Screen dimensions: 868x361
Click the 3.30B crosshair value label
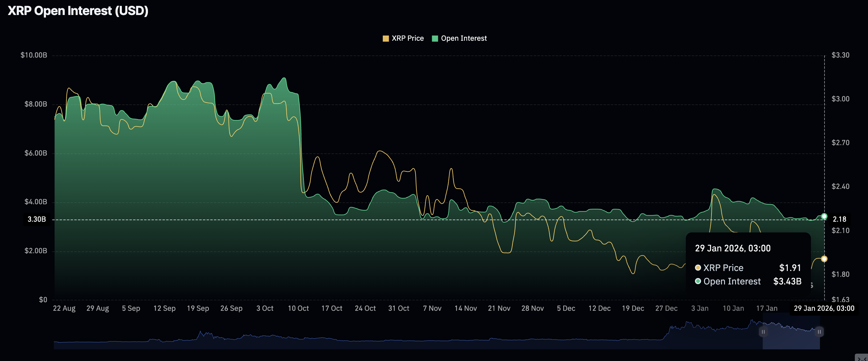pos(36,219)
